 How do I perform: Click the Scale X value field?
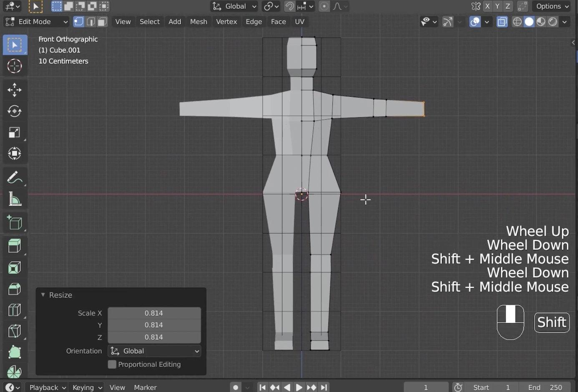(x=154, y=313)
